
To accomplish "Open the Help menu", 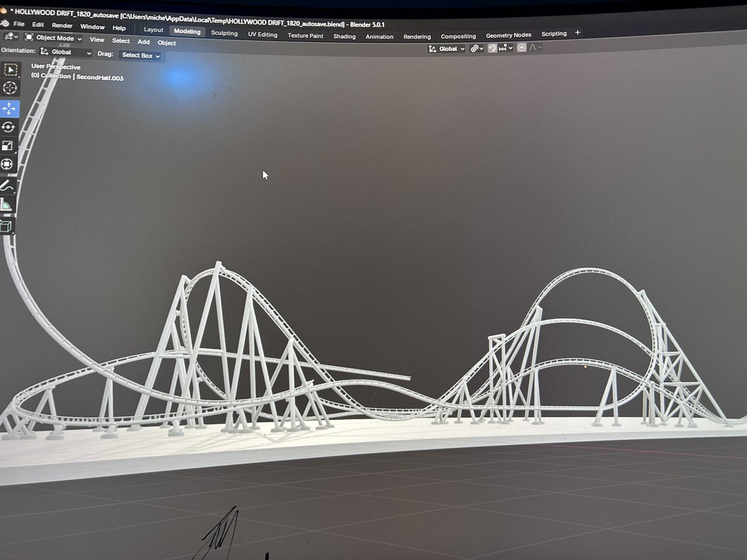I will click(x=119, y=28).
